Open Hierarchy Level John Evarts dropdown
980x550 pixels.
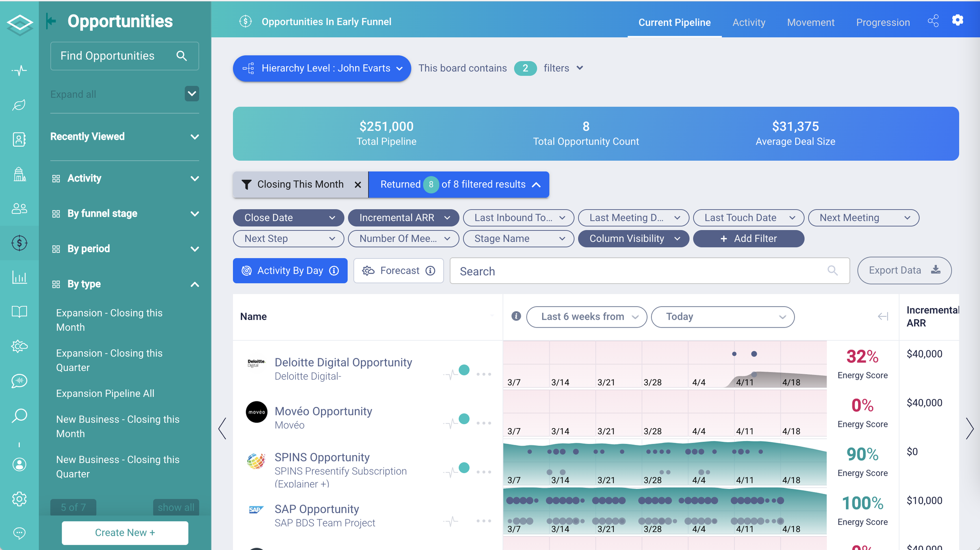tap(321, 68)
